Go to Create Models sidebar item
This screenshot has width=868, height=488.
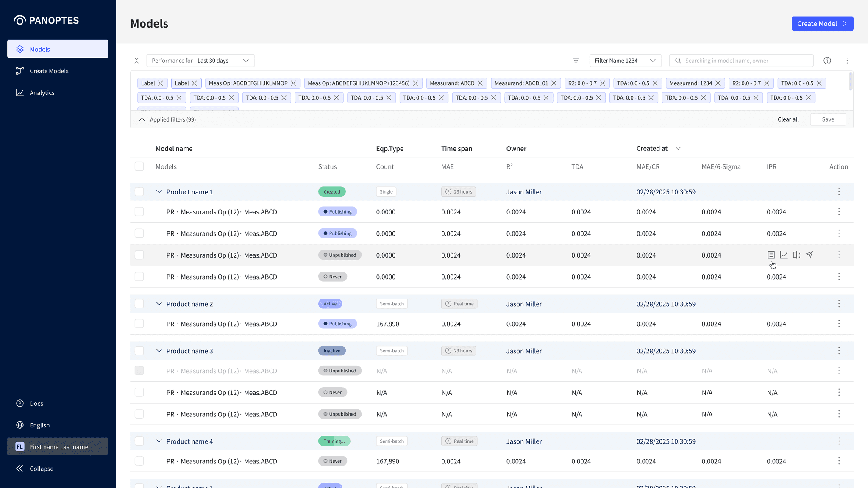[49, 71]
